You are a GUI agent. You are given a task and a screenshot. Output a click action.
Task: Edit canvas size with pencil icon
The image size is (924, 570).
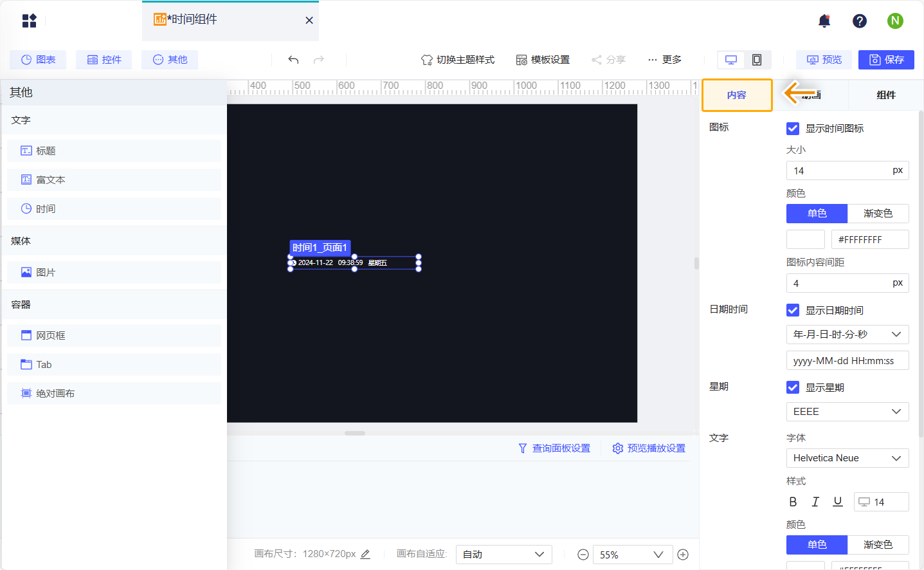pos(365,554)
